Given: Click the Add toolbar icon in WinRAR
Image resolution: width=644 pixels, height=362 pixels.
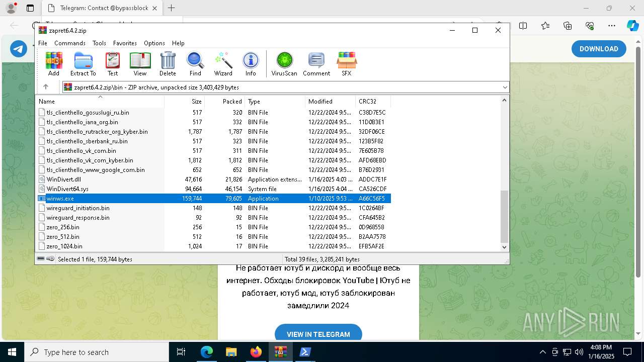Looking at the screenshot, I should point(54,64).
